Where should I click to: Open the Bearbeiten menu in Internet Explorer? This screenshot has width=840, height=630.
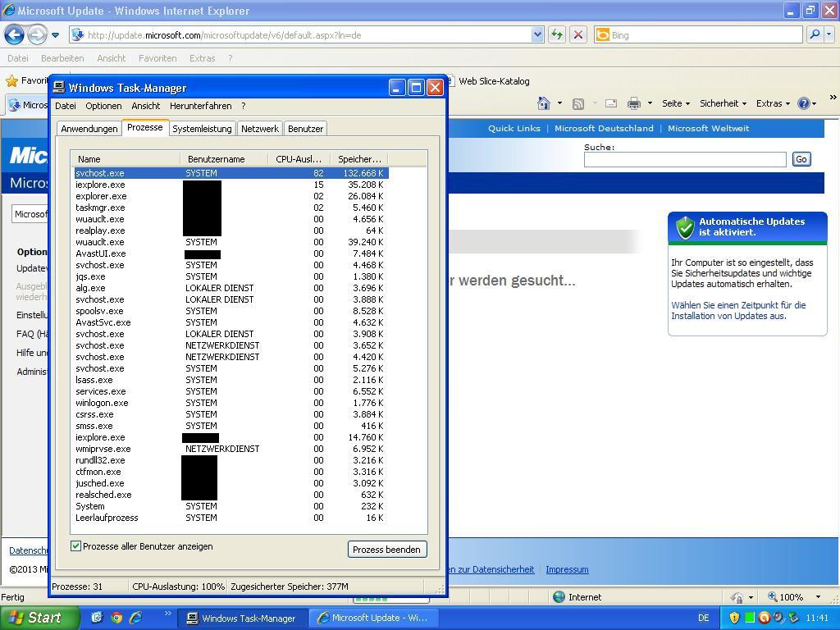tap(62, 58)
